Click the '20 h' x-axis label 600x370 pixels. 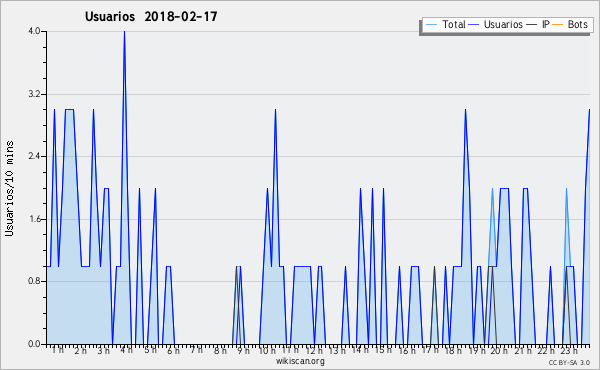pos(499,350)
